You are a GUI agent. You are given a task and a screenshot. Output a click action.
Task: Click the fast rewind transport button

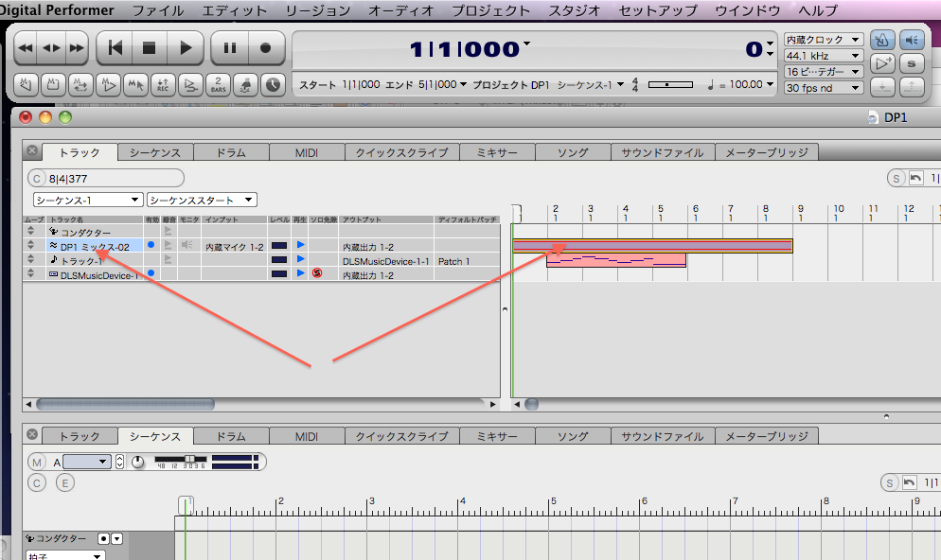point(26,48)
